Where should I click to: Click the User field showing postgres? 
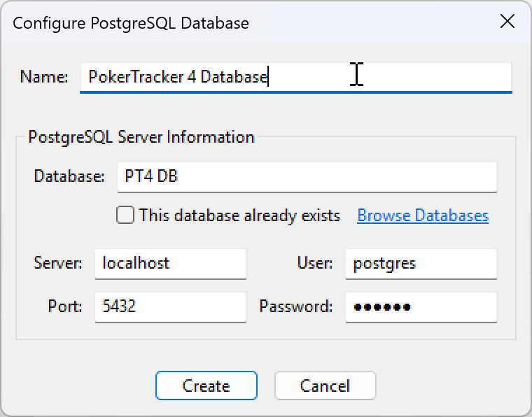tap(421, 264)
